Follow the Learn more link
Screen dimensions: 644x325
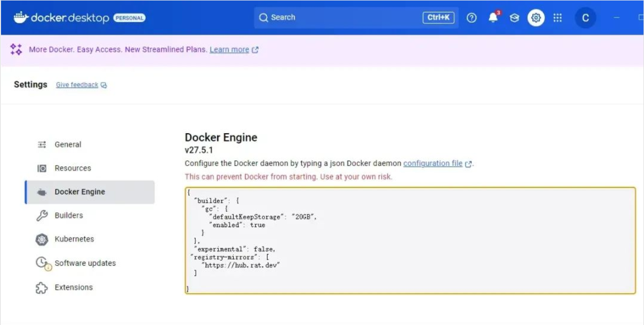tap(229, 50)
